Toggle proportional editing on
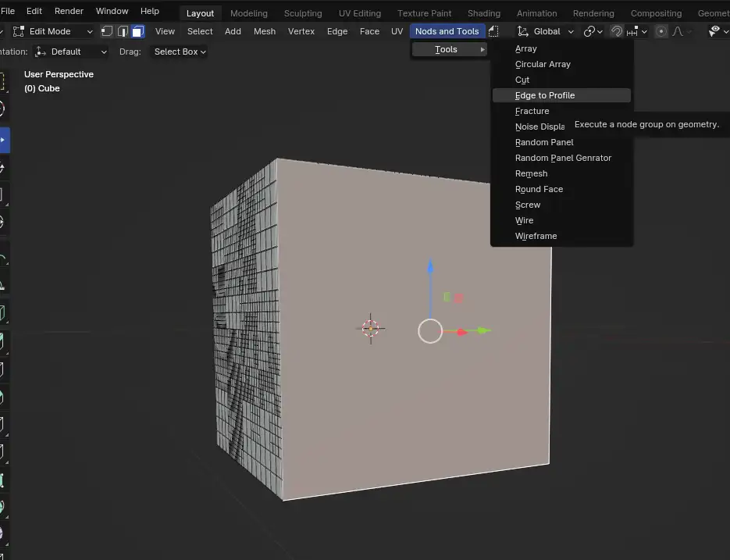 pos(661,31)
